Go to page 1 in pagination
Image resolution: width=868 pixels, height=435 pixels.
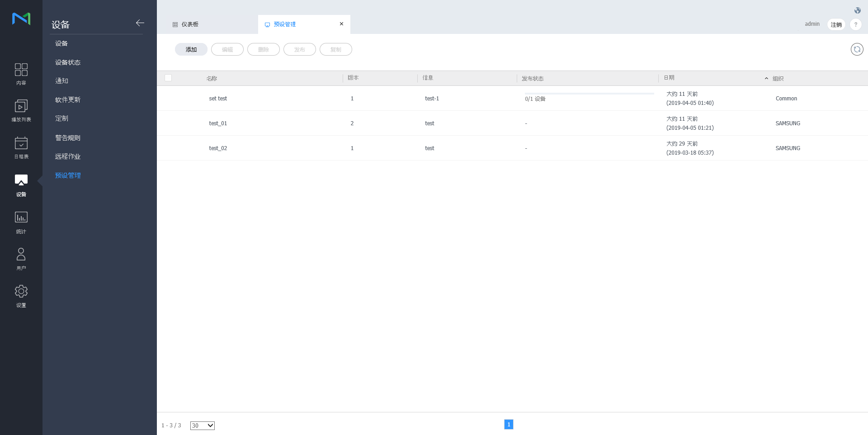click(x=509, y=424)
